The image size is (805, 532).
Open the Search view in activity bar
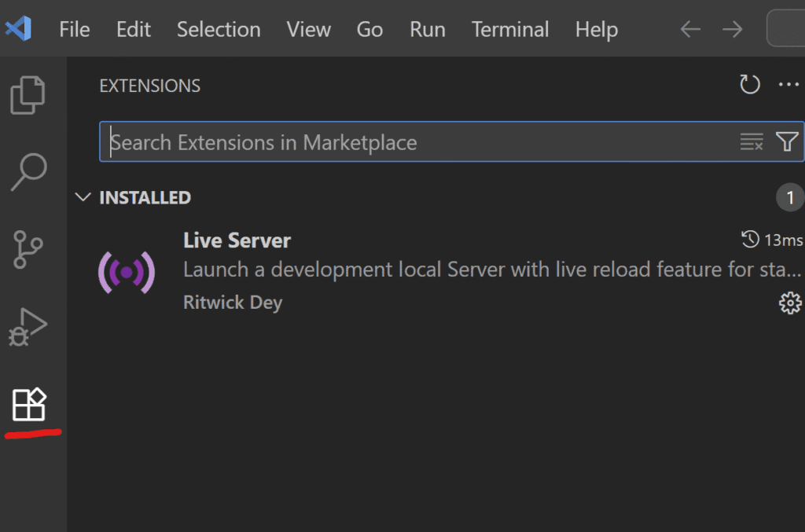tap(29, 172)
